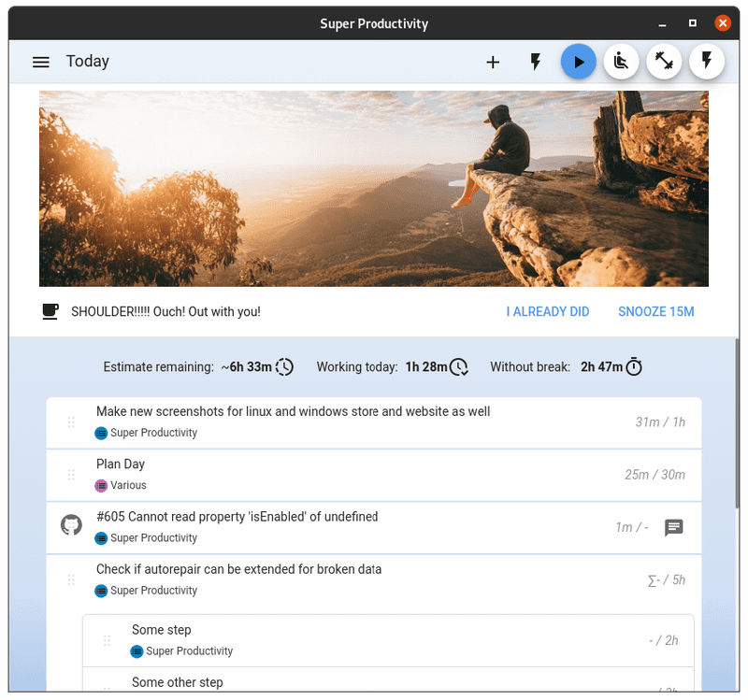Click the drag handle of Plan Day task

(71, 475)
